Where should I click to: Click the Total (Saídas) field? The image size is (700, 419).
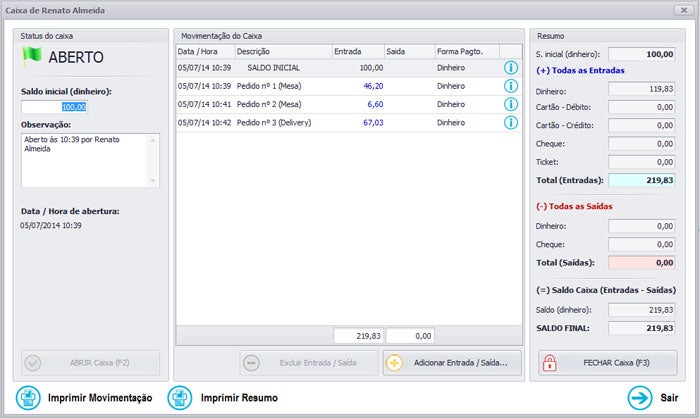point(642,263)
